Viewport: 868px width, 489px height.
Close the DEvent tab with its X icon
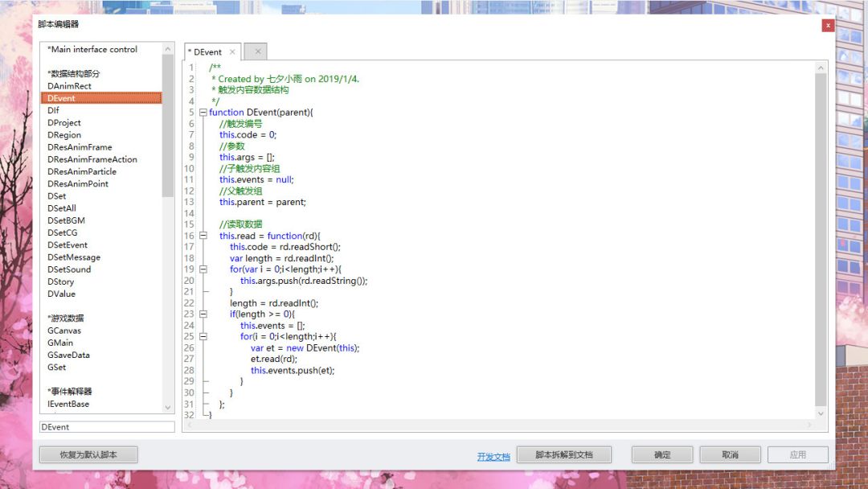pos(231,51)
